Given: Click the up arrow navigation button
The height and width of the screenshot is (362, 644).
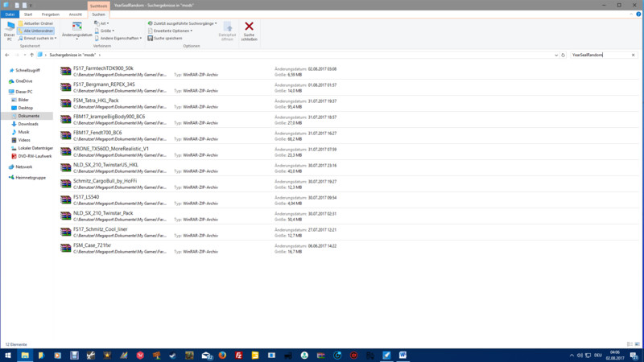Looking at the screenshot, I should click(x=31, y=55).
